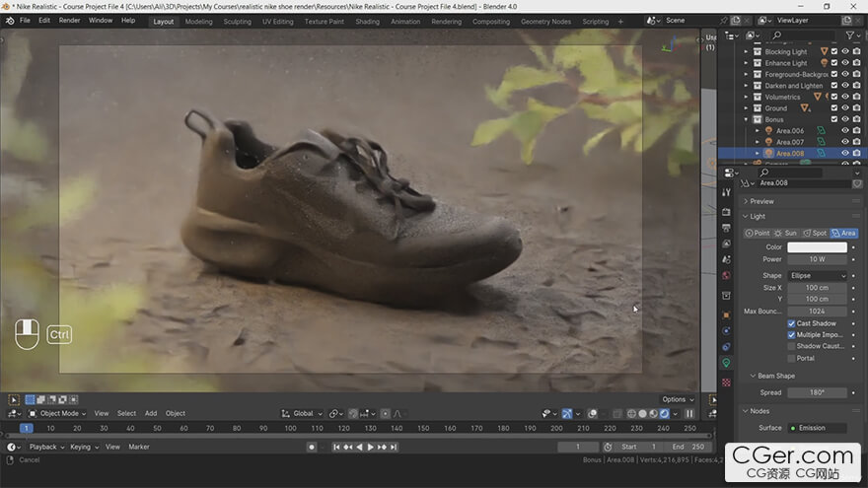Select the Rendered viewport shading icon
The width and height of the screenshot is (868, 488).
[x=664, y=413]
